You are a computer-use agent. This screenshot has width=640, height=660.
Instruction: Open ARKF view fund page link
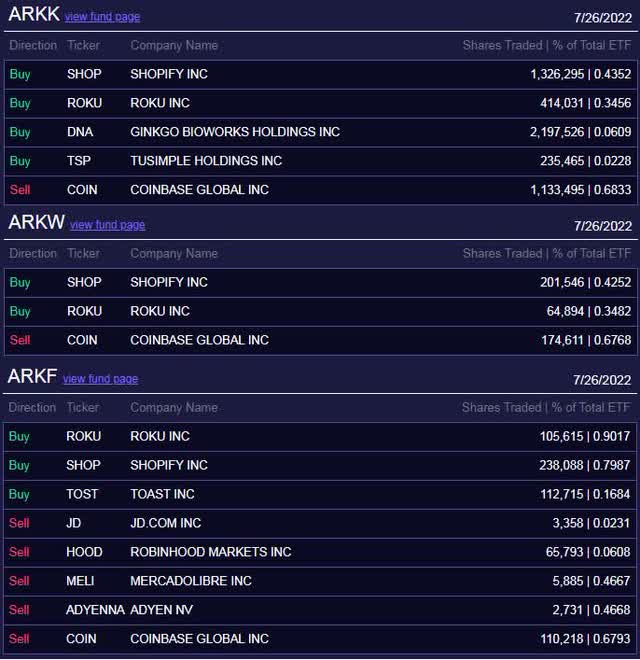(100, 379)
